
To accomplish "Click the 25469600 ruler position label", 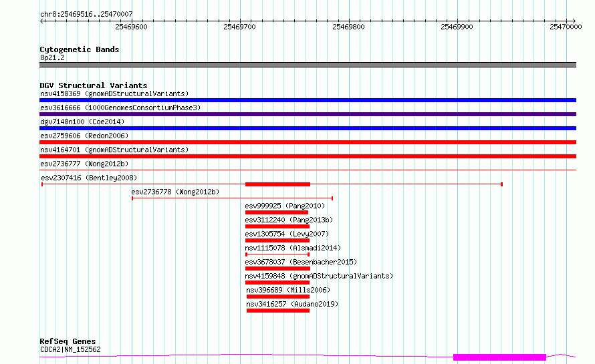I will tap(131, 27).
